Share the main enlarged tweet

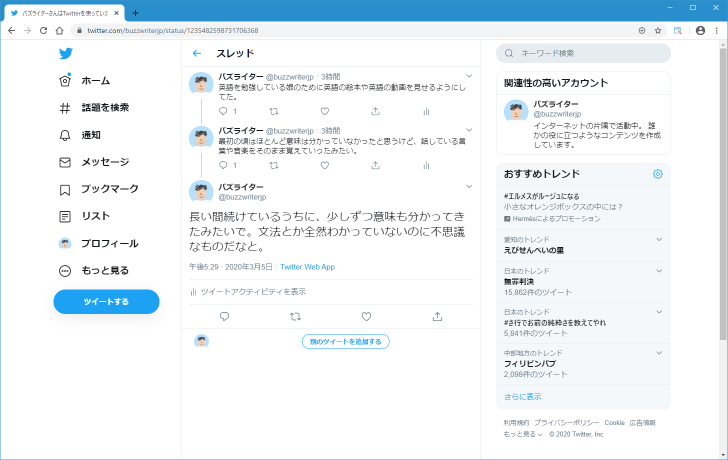[x=437, y=317]
